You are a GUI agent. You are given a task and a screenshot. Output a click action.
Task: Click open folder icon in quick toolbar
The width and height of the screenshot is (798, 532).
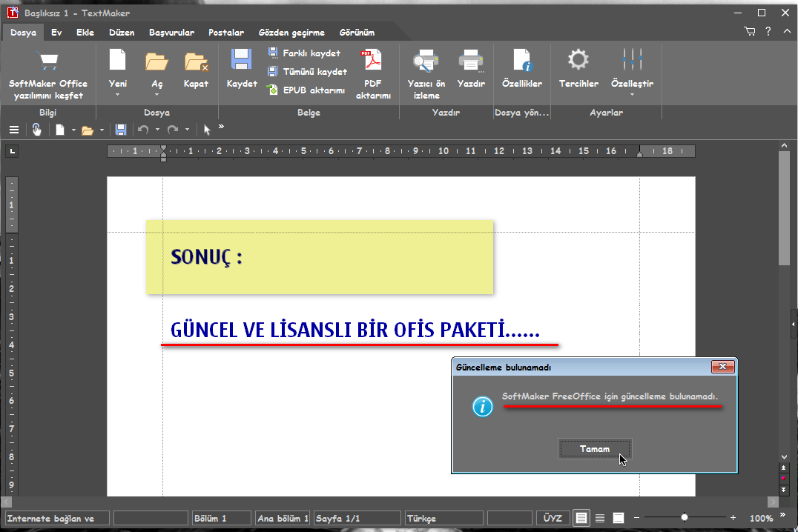coord(88,130)
